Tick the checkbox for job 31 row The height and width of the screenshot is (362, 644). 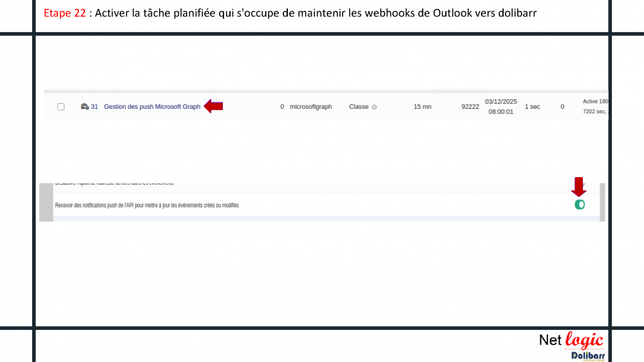click(61, 107)
